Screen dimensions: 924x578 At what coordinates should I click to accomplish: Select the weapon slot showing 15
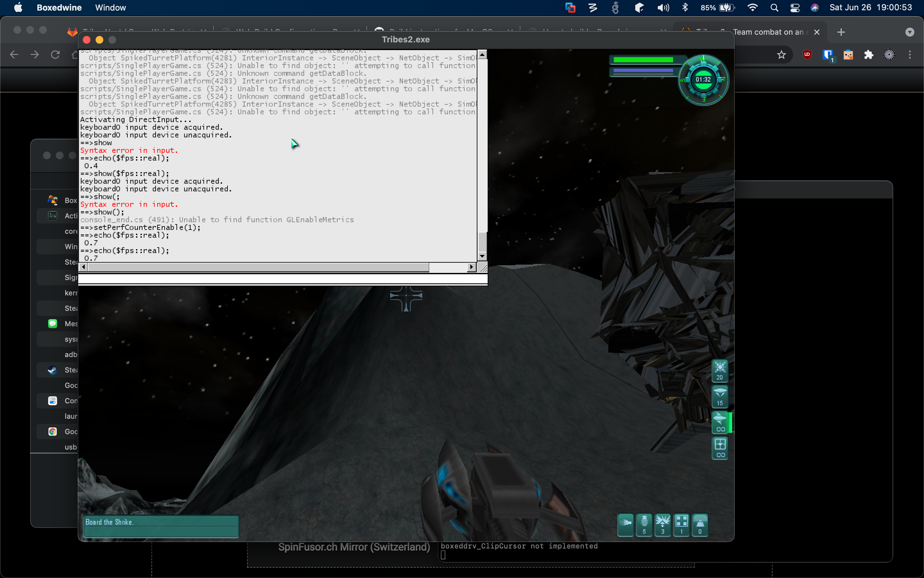click(720, 397)
